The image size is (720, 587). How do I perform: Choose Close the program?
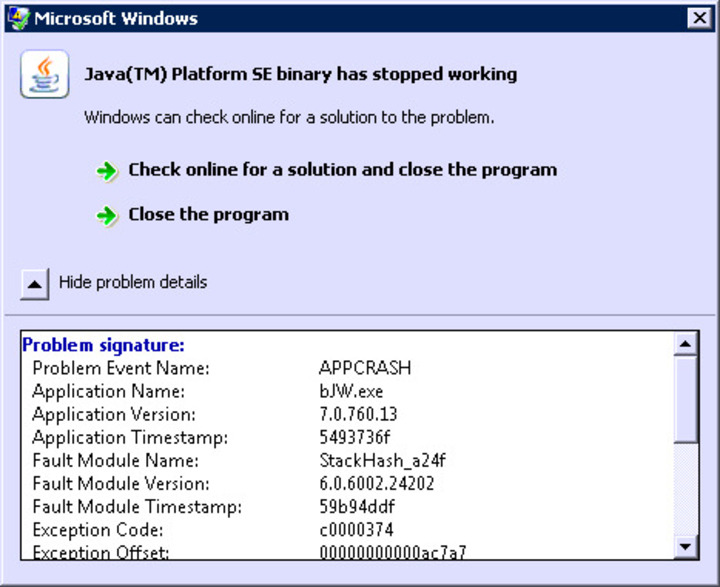tap(208, 214)
